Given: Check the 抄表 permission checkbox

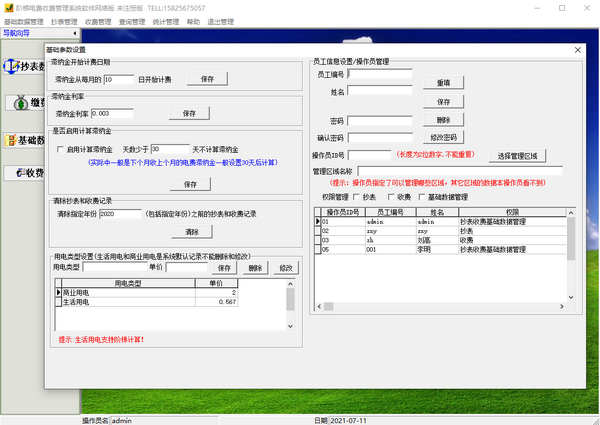Looking at the screenshot, I should tap(358, 197).
